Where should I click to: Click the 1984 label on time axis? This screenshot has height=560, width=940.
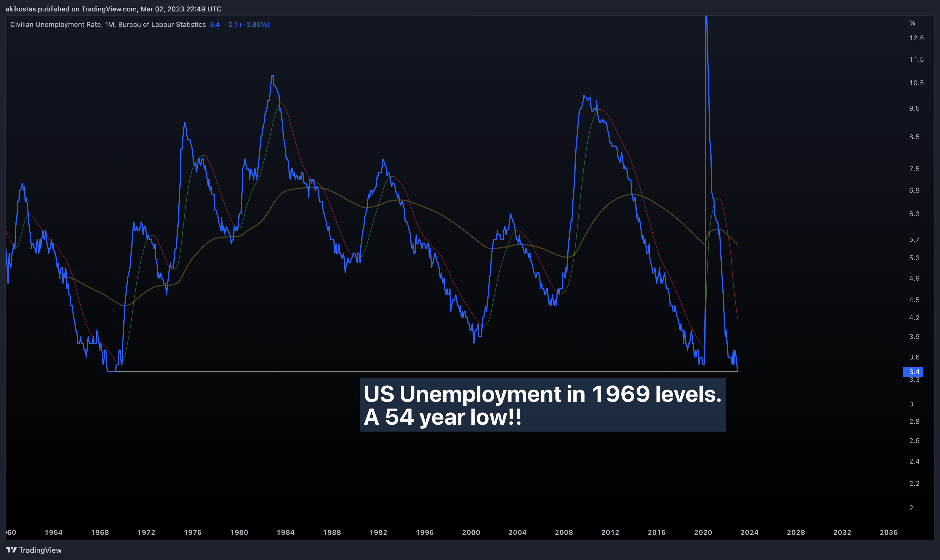pyautogui.click(x=285, y=533)
